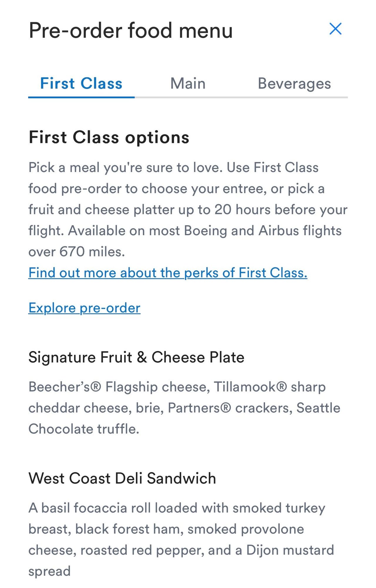The image size is (376, 588).
Task: Close the pre-order food menu
Action: pyautogui.click(x=335, y=29)
